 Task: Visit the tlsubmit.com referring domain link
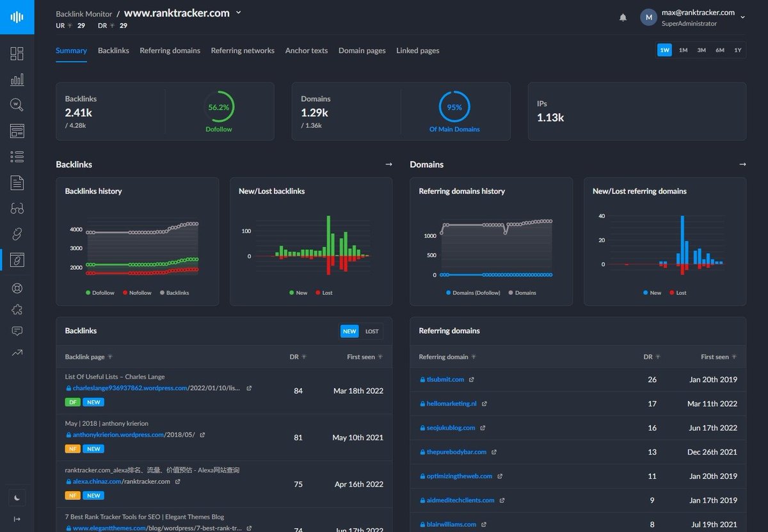click(447, 379)
